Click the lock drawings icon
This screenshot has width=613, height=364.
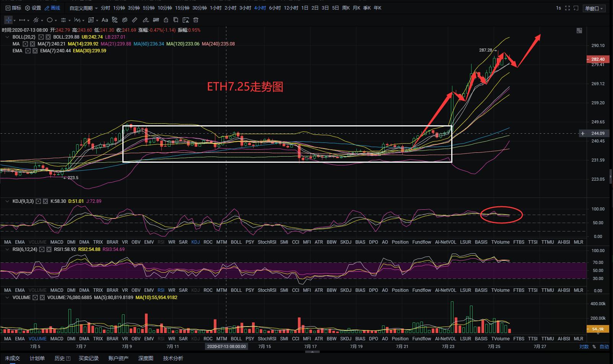pos(166,20)
